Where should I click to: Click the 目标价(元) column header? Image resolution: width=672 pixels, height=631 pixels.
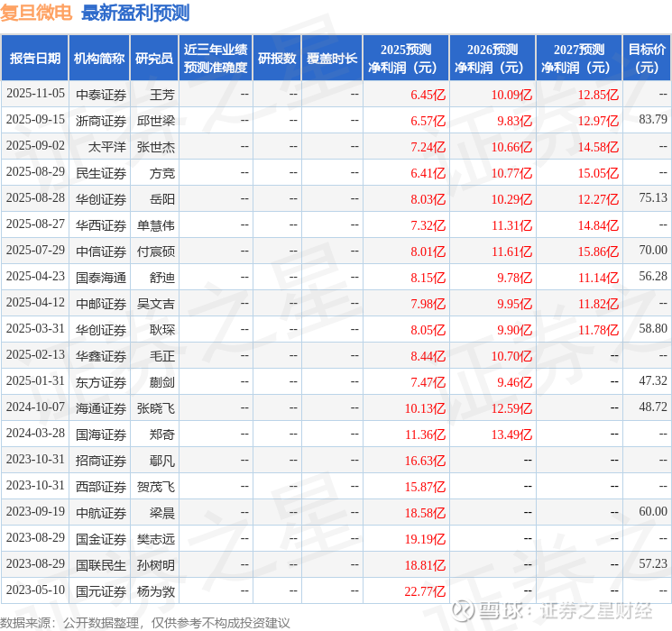click(647, 59)
